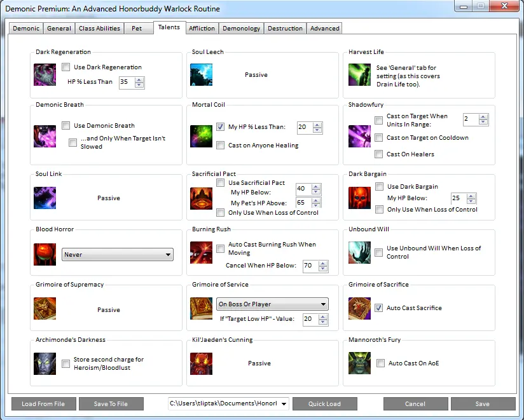Viewport: 524px width, 420px height.
Task: Click the Dark Regeneration talent icon
Action: coord(45,75)
